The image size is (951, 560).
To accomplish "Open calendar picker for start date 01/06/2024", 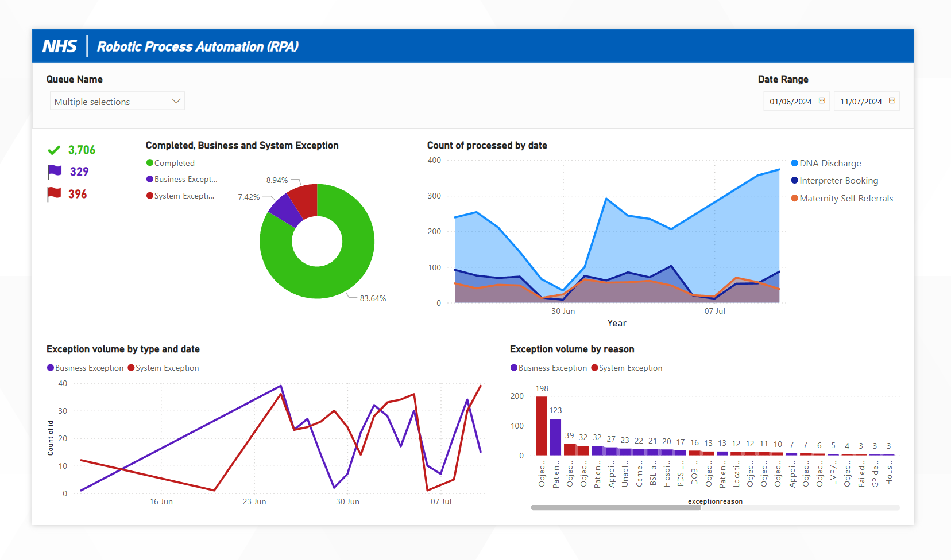I will [x=822, y=101].
